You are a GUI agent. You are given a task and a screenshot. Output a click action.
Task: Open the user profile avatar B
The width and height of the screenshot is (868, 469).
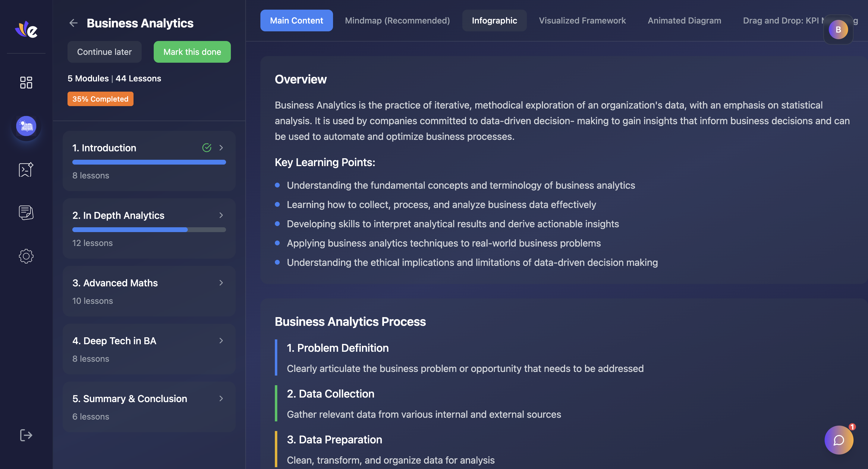[x=838, y=30]
